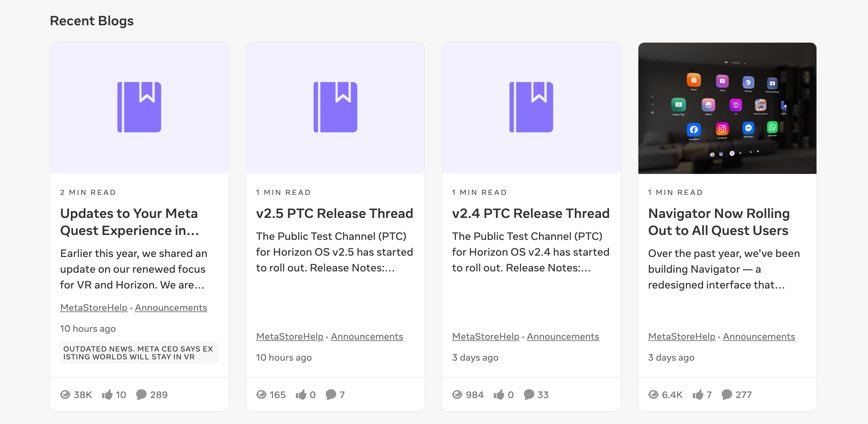Click the 38K view count
This screenshot has height=424, width=868.
83,394
